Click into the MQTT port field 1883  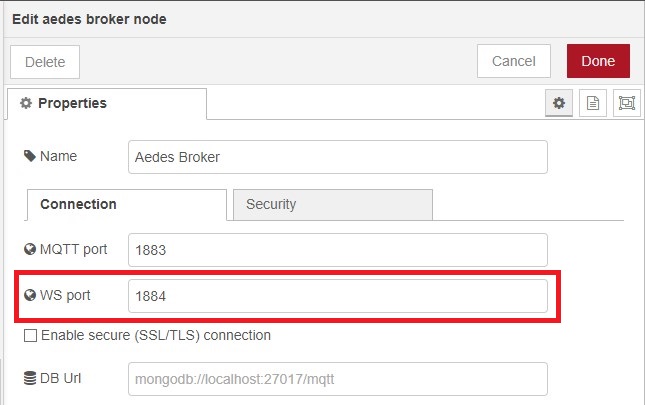[x=338, y=250]
